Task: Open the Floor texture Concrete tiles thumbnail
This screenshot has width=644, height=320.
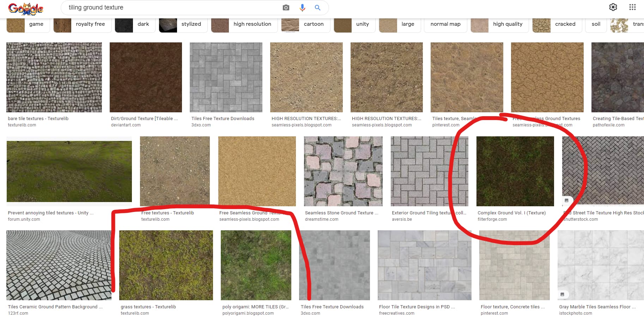Action: pyautogui.click(x=515, y=265)
